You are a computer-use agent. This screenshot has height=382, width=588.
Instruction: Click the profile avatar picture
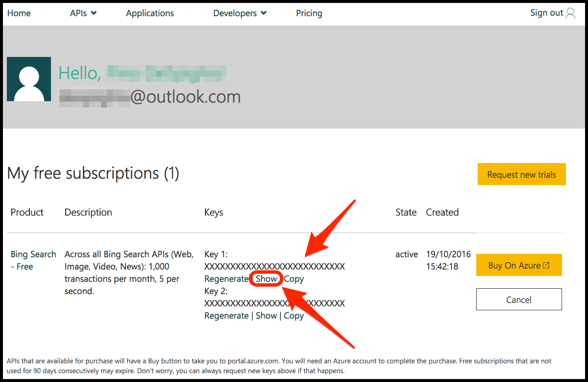click(x=29, y=79)
